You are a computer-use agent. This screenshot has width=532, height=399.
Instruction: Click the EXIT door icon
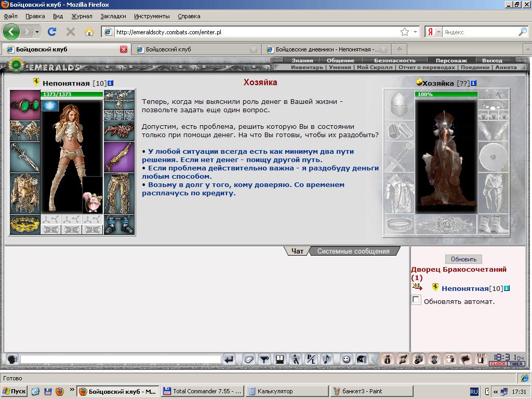click(481, 359)
